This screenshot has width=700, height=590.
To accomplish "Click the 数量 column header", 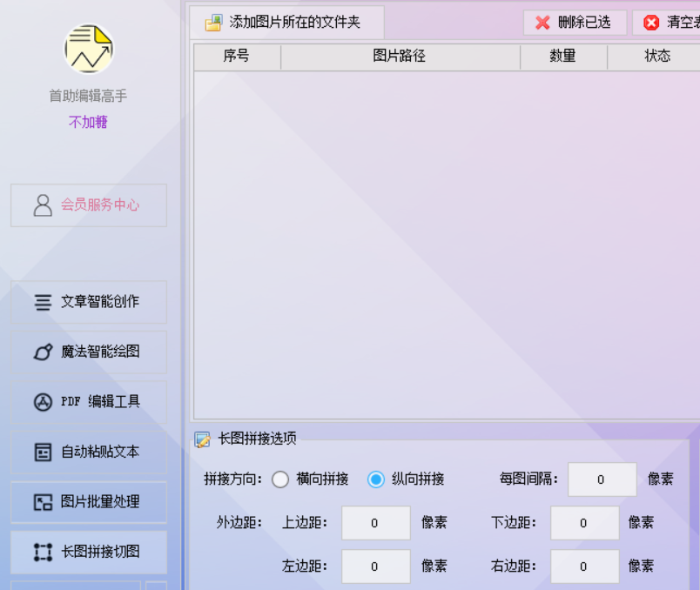I will click(563, 57).
